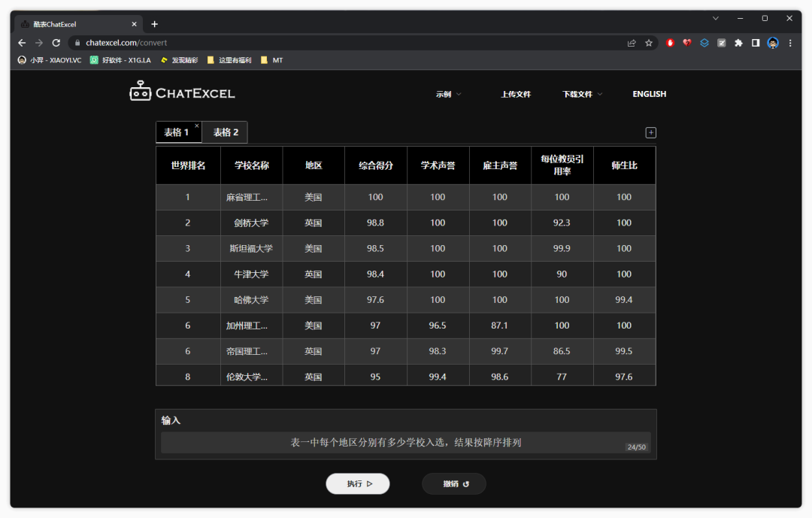The image size is (812, 518).
Task: Select the 加州理工... cell
Action: click(x=252, y=326)
